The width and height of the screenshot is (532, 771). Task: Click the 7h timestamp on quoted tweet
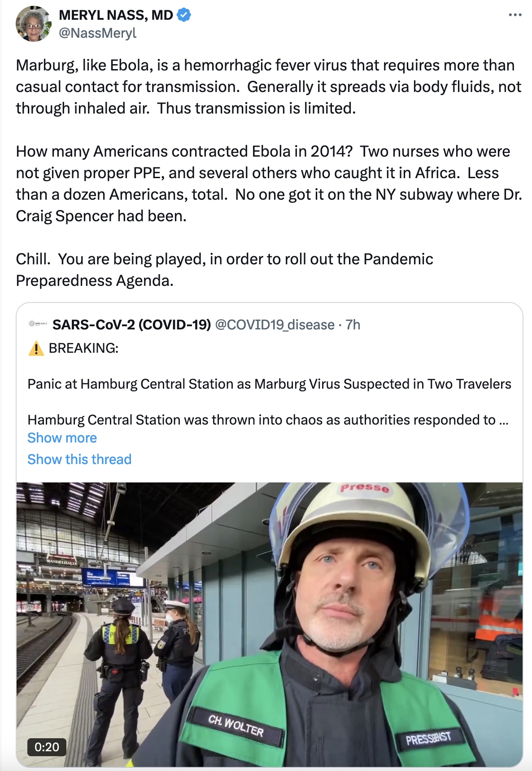353,324
